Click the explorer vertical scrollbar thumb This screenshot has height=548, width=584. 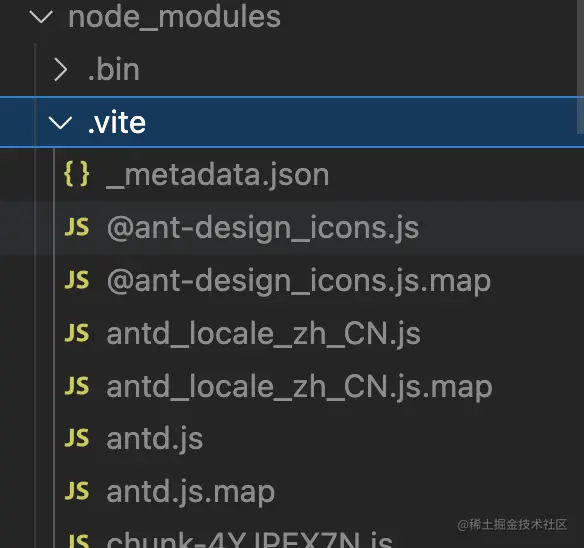[x=580, y=66]
